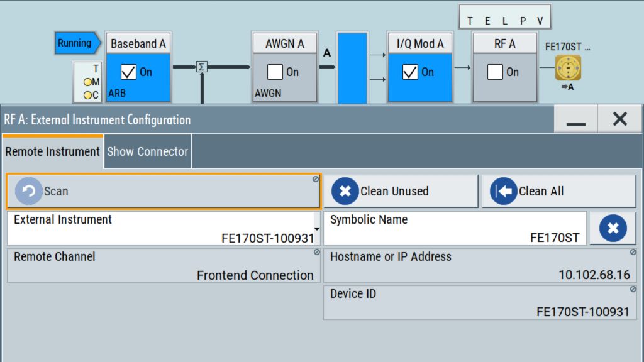Viewport: 644px width, 362px height.
Task: Disable the Baseband A On checkbox
Action: tap(128, 72)
